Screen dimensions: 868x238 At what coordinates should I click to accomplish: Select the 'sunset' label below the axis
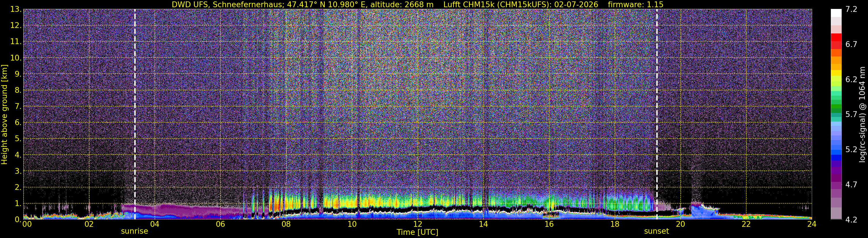point(656,231)
